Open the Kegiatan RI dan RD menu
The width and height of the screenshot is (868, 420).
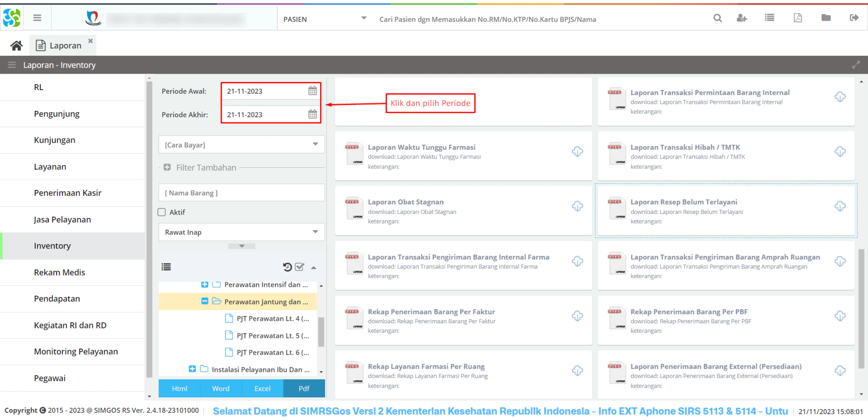click(72, 325)
